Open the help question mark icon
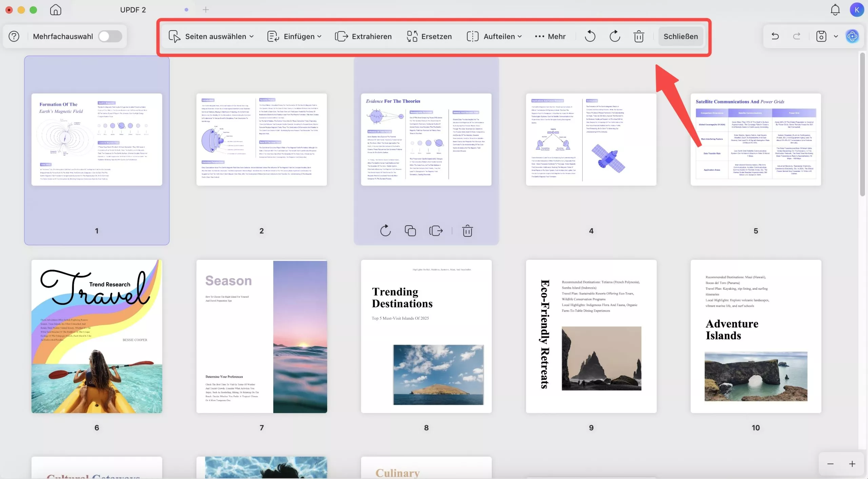Screen dimensions: 868x479 14,36
